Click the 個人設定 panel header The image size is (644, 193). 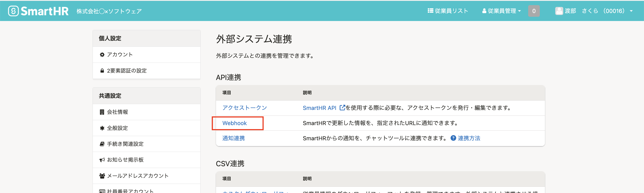coord(146,38)
